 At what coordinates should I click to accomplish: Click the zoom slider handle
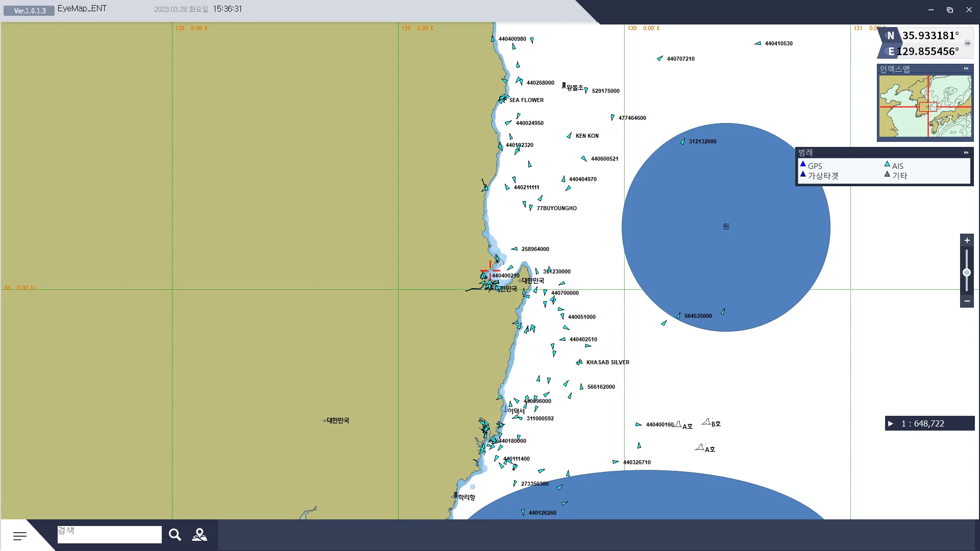(967, 272)
